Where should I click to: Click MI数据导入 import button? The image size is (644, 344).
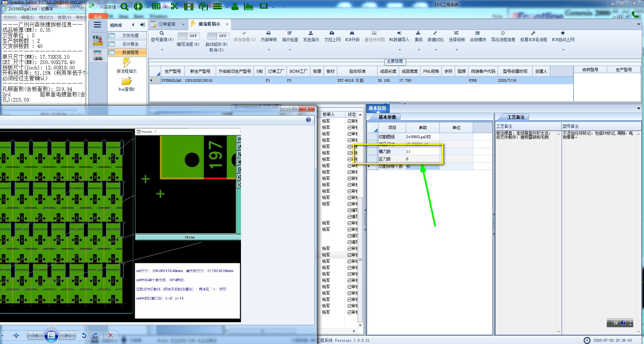[x=399, y=37]
